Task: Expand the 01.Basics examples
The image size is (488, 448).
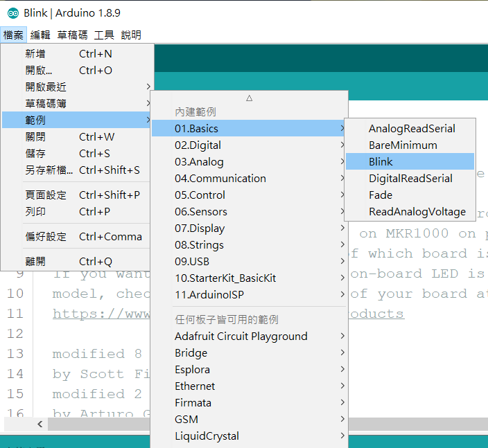Action: coord(249,128)
